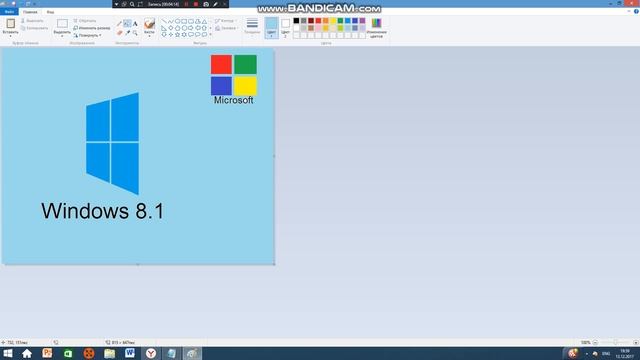Select the Magnifier tool

point(135,33)
